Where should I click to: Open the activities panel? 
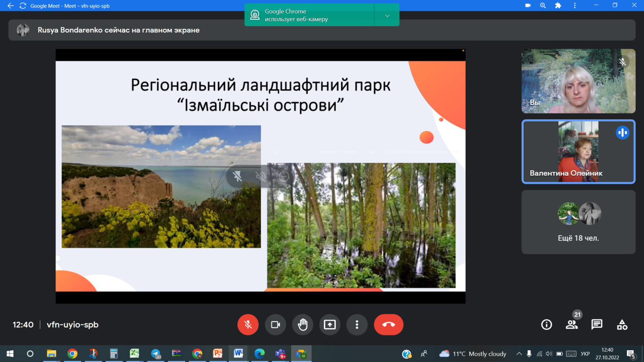click(x=622, y=325)
